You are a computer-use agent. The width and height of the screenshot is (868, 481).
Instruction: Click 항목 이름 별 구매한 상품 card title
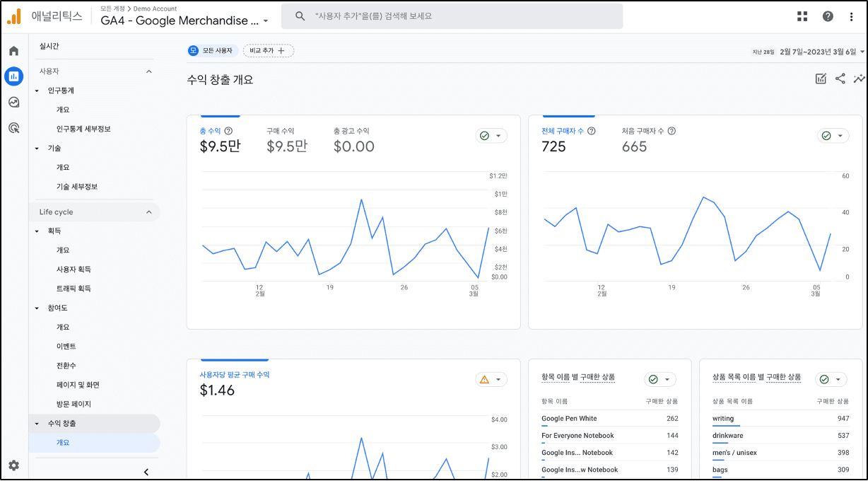pyautogui.click(x=577, y=378)
